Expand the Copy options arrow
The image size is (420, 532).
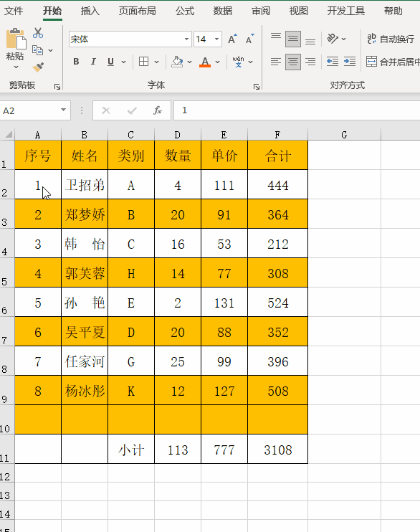(51, 51)
